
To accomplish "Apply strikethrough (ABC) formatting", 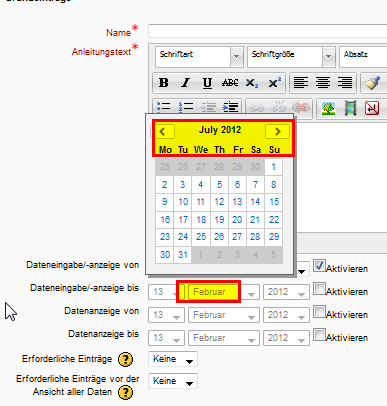I will point(230,83).
